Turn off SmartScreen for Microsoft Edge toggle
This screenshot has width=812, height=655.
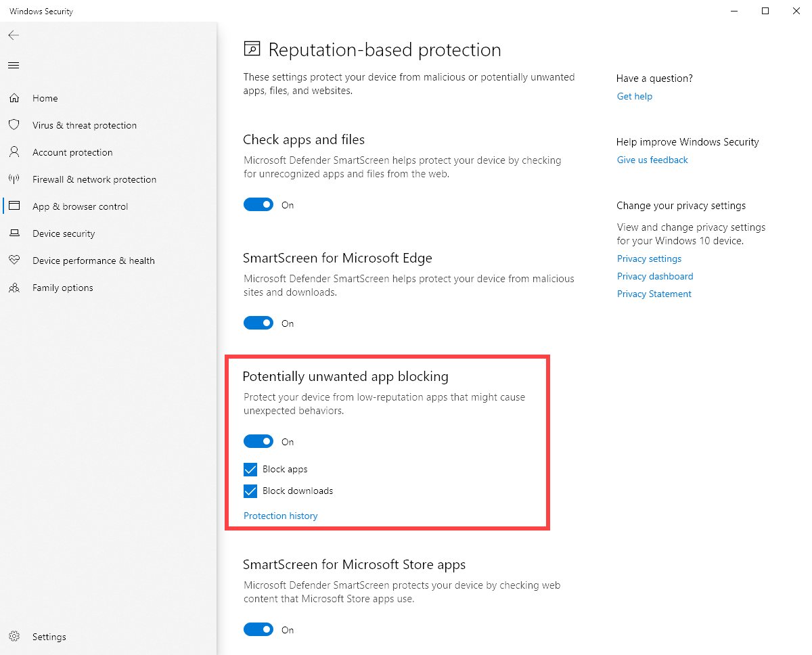258,323
